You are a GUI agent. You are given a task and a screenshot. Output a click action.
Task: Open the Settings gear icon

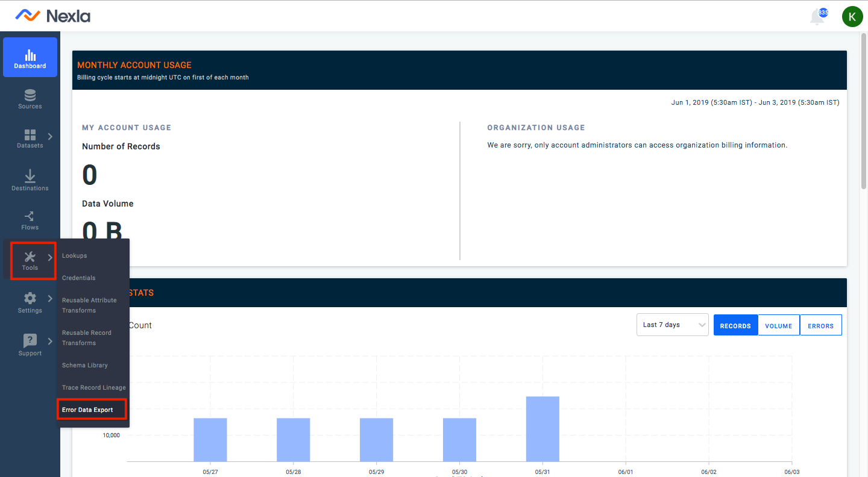(30, 298)
